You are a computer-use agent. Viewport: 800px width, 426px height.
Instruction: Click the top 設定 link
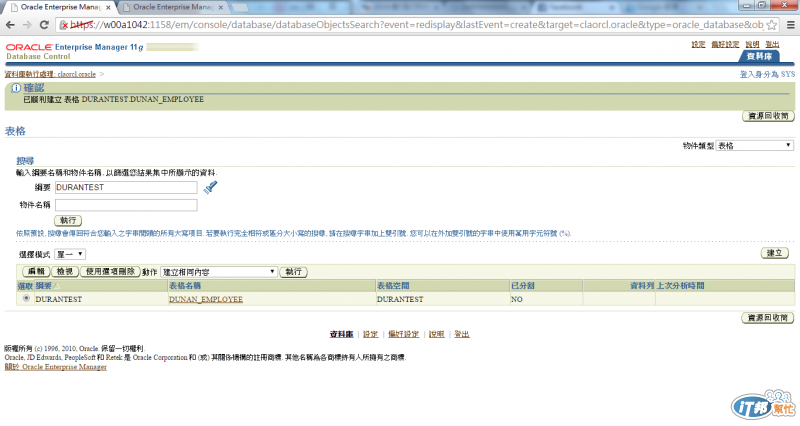pos(698,44)
